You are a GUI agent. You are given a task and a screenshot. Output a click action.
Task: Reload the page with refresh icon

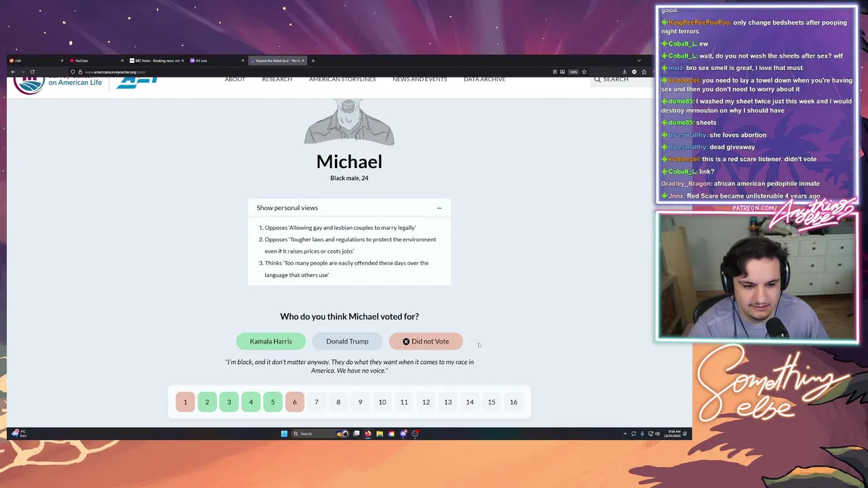tap(32, 72)
